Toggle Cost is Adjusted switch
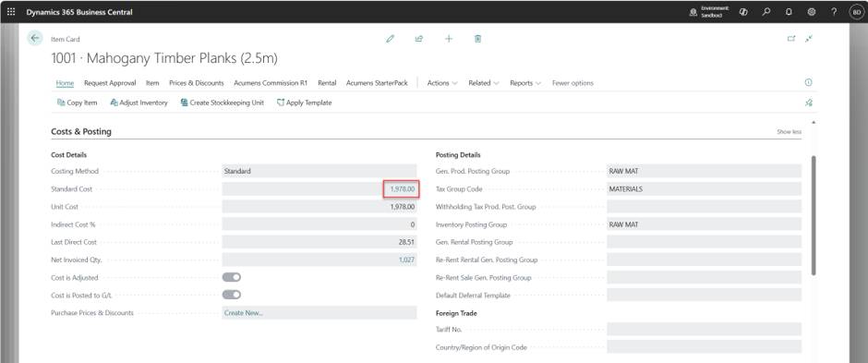The width and height of the screenshot is (868, 363). tap(232, 277)
